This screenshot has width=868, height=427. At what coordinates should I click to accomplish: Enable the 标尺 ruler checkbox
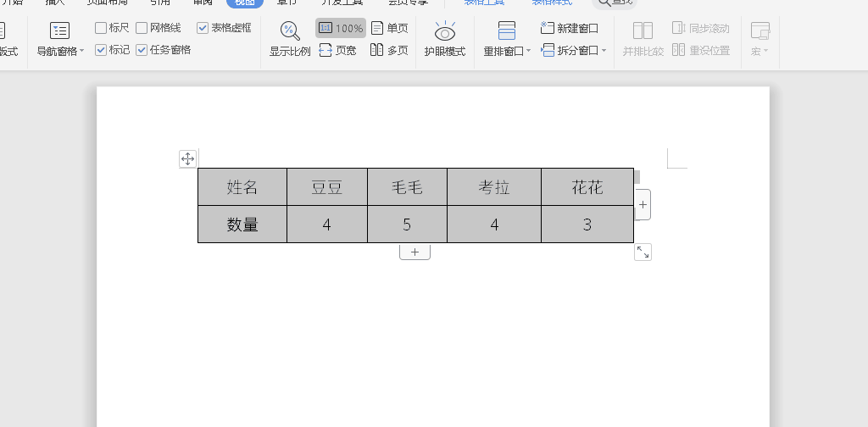[x=101, y=28]
